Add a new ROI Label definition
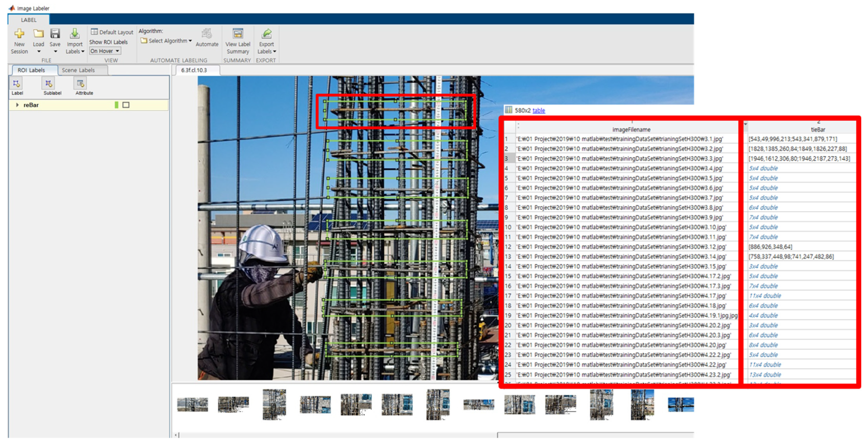 point(16,84)
